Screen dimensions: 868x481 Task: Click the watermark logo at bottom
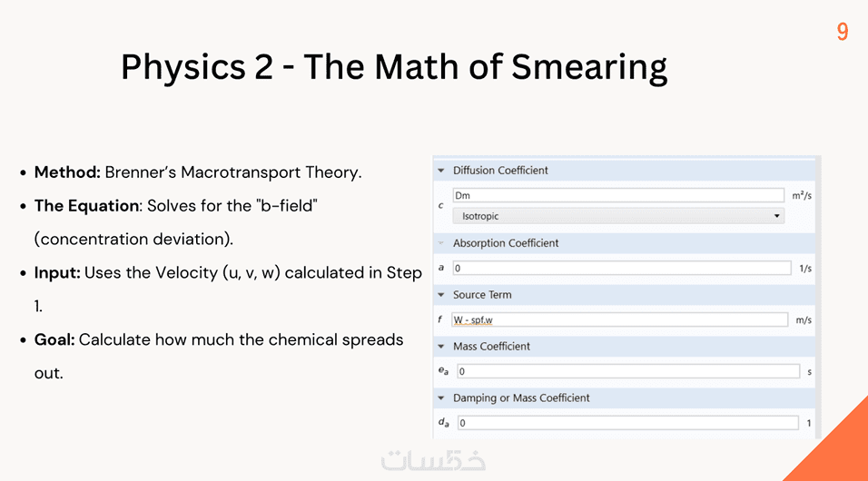tap(434, 460)
